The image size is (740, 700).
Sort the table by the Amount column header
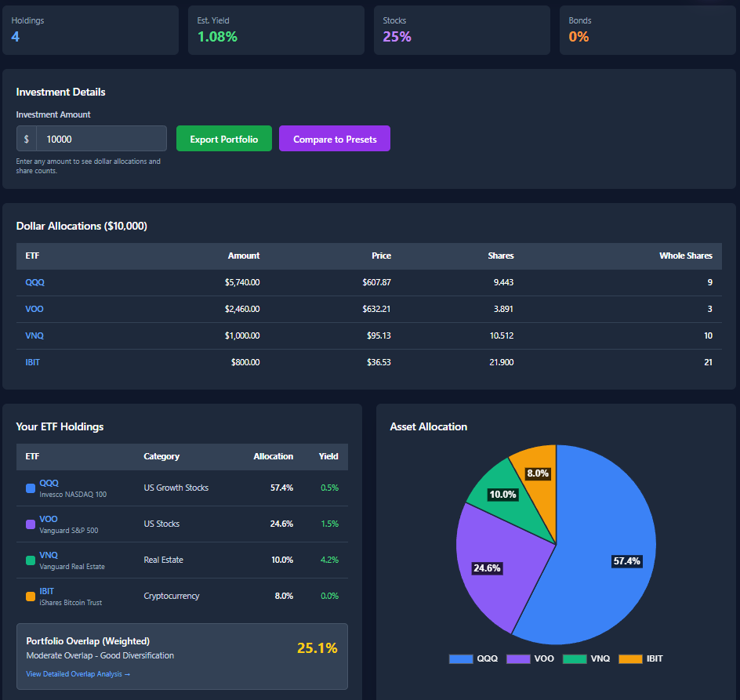243,256
